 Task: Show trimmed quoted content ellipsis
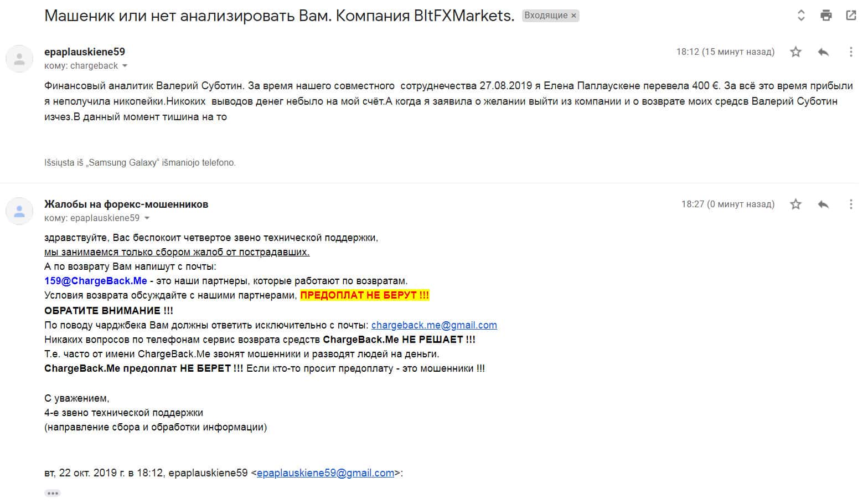(x=53, y=493)
